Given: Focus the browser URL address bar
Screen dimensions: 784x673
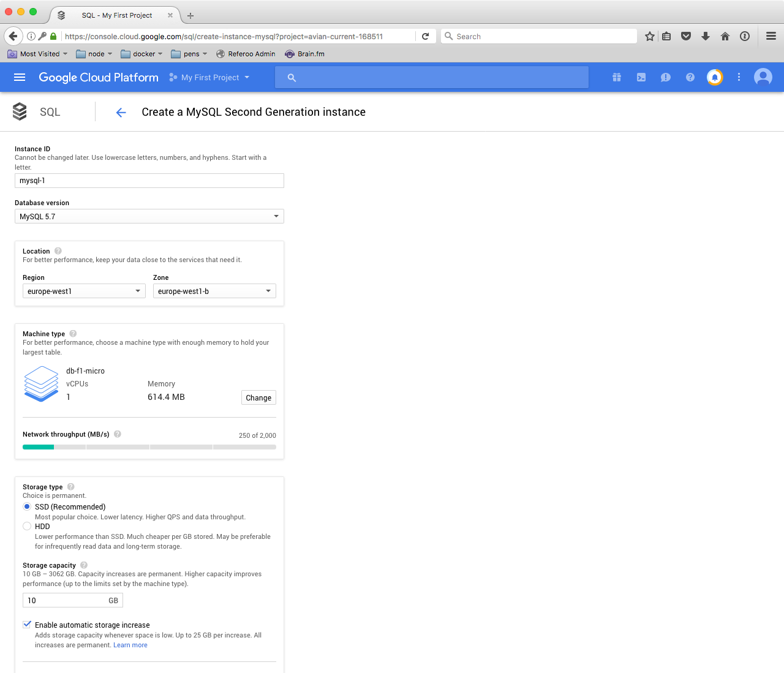Looking at the screenshot, I should tap(238, 36).
